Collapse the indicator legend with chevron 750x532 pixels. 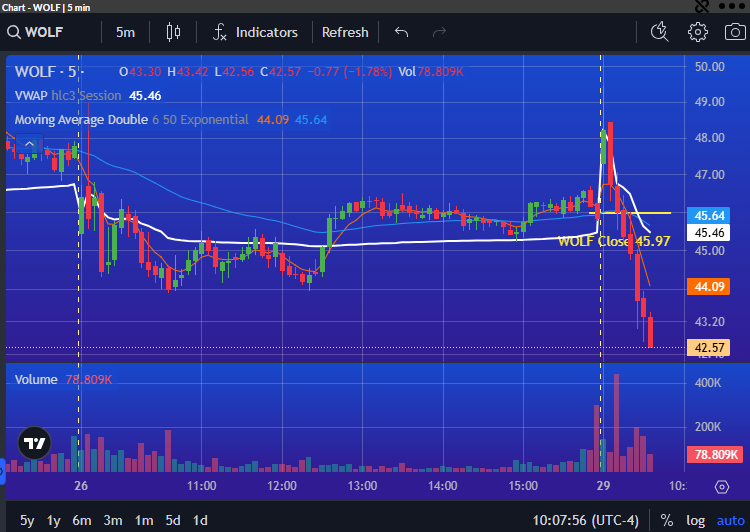(29, 144)
